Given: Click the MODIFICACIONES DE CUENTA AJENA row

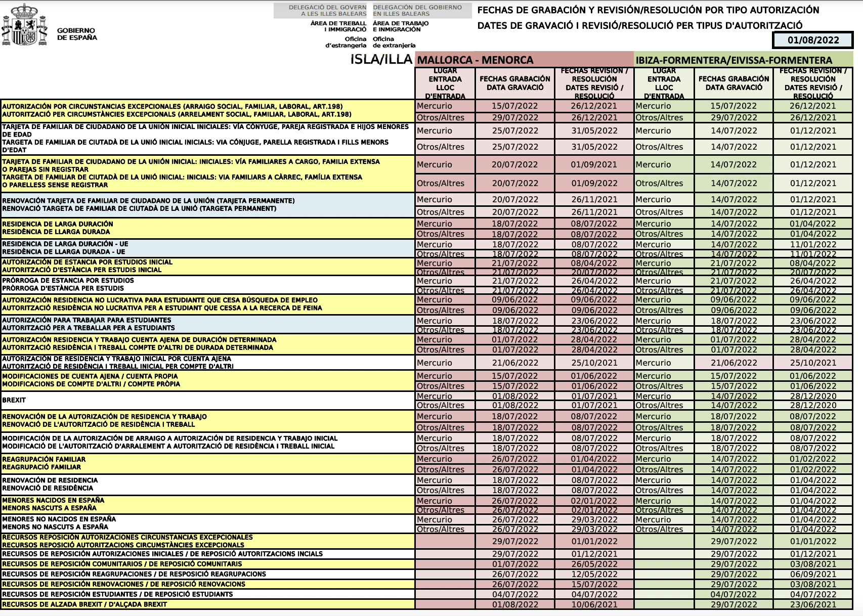Looking at the screenshot, I should 207,380.
